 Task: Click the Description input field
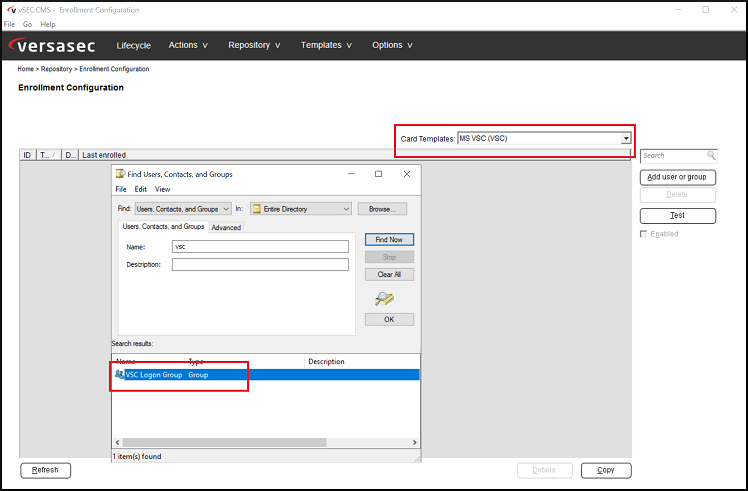(x=260, y=264)
